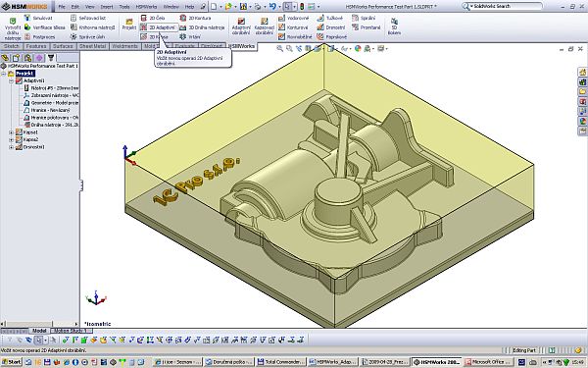Open the Edit menu
The height and width of the screenshot is (368, 588).
pyautogui.click(x=75, y=7)
